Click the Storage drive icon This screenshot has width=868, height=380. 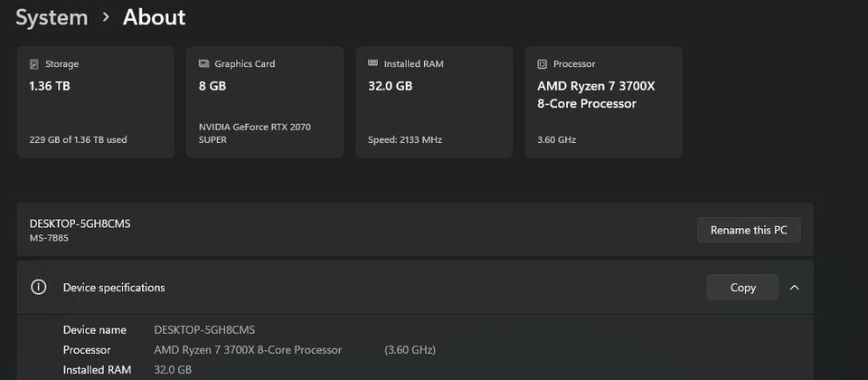(x=34, y=64)
